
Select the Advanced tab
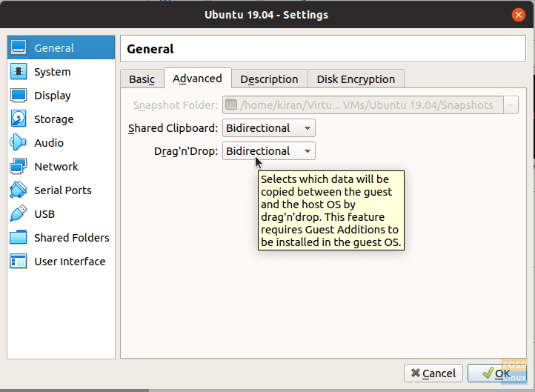(x=198, y=78)
